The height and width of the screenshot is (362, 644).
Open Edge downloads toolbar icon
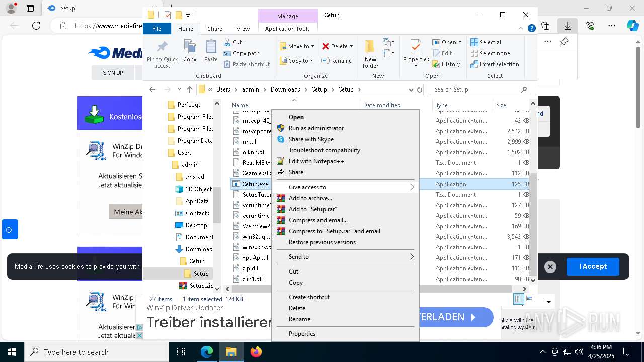(x=568, y=25)
